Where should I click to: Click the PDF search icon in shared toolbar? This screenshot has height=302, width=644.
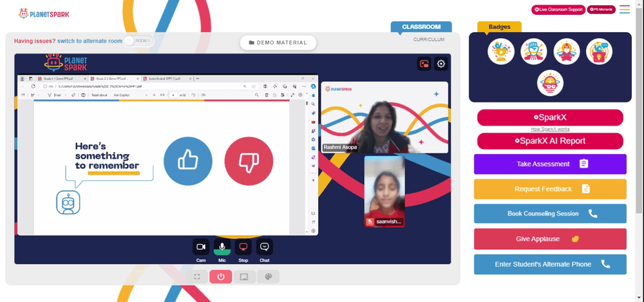tap(257, 95)
